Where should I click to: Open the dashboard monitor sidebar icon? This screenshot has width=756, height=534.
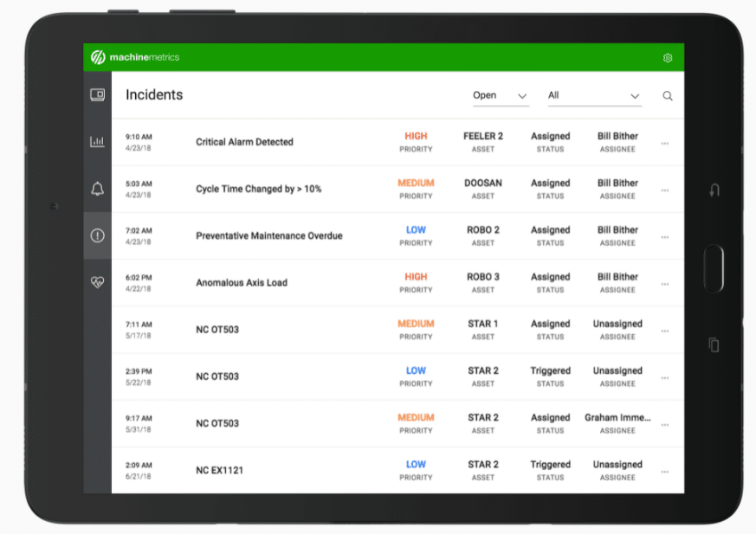[x=97, y=94]
